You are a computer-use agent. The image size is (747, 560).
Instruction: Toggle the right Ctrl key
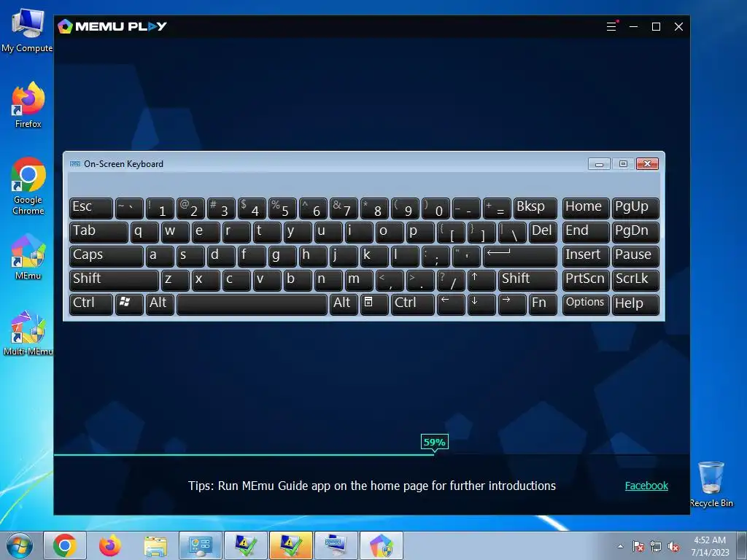413,304
